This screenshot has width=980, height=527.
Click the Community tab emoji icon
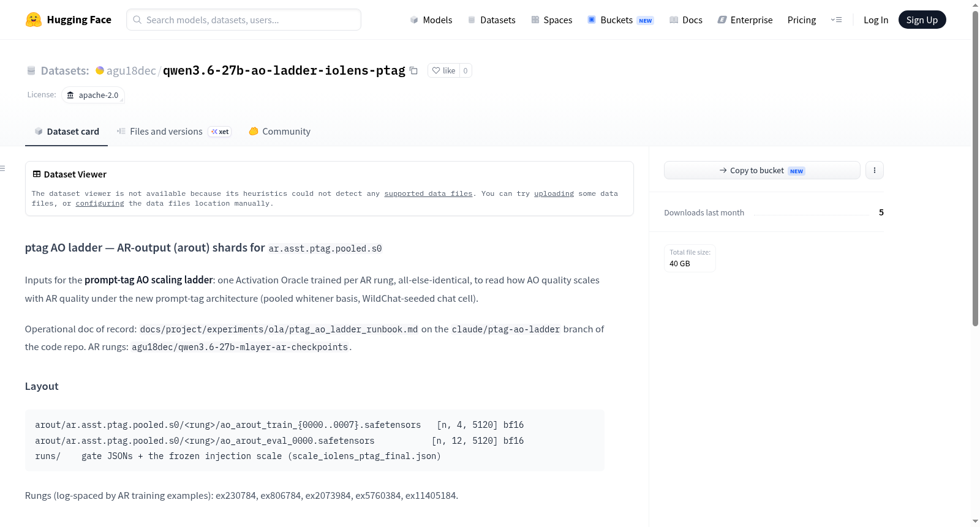click(254, 131)
